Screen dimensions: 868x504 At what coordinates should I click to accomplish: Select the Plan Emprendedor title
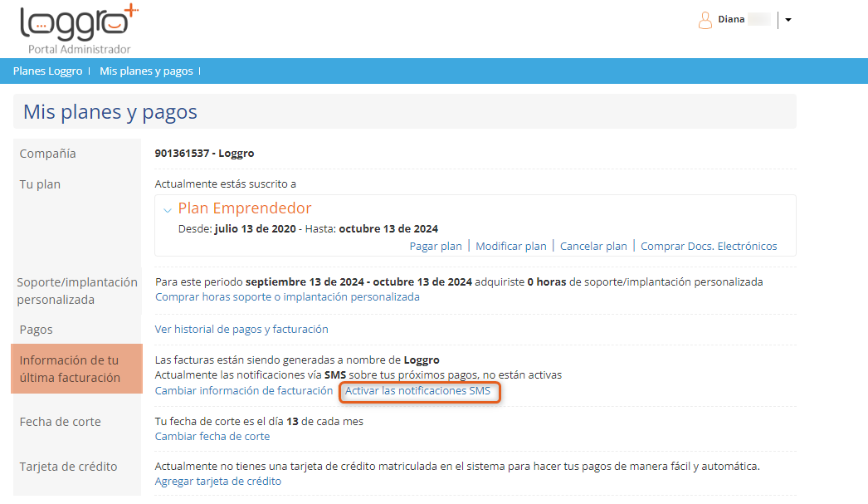245,208
